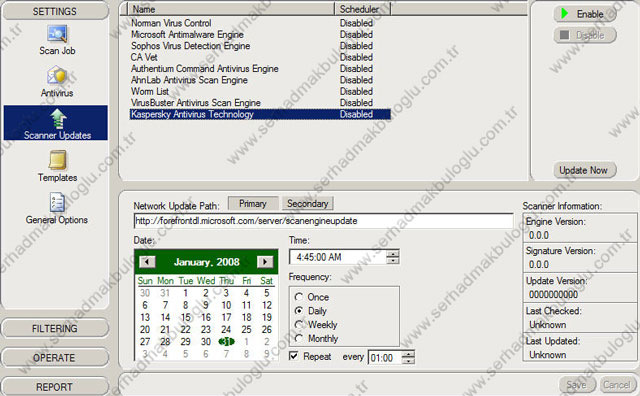Image resolution: width=640 pixels, height=396 pixels.
Task: Open the Scan Job settings icon
Action: [57, 40]
